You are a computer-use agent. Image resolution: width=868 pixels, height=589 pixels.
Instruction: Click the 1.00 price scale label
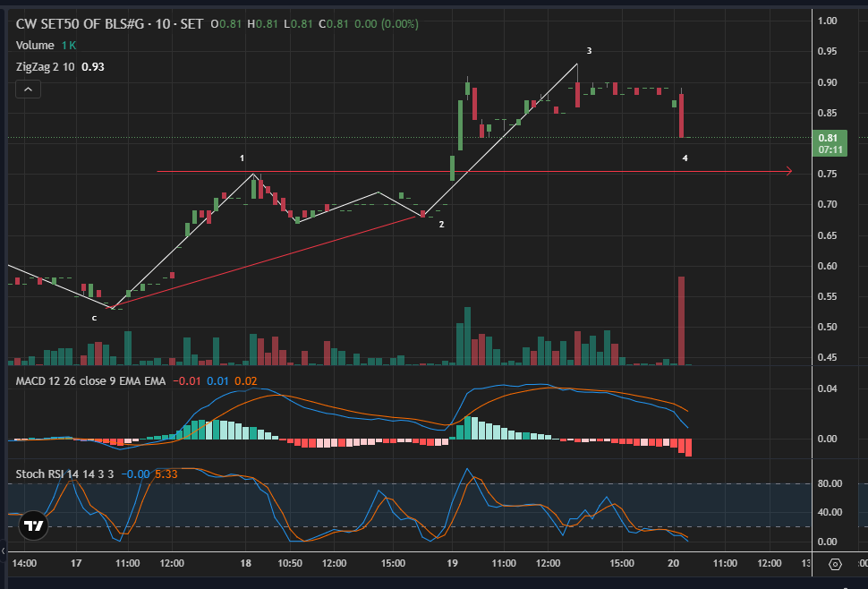click(827, 21)
